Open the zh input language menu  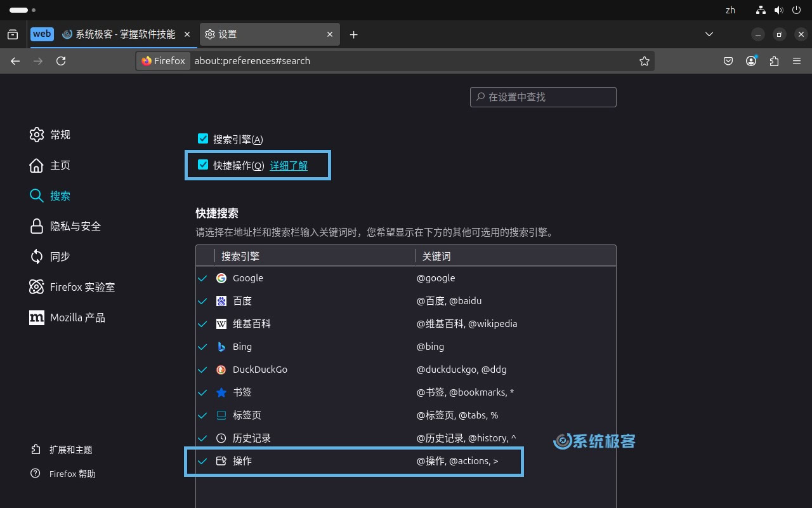(730, 10)
